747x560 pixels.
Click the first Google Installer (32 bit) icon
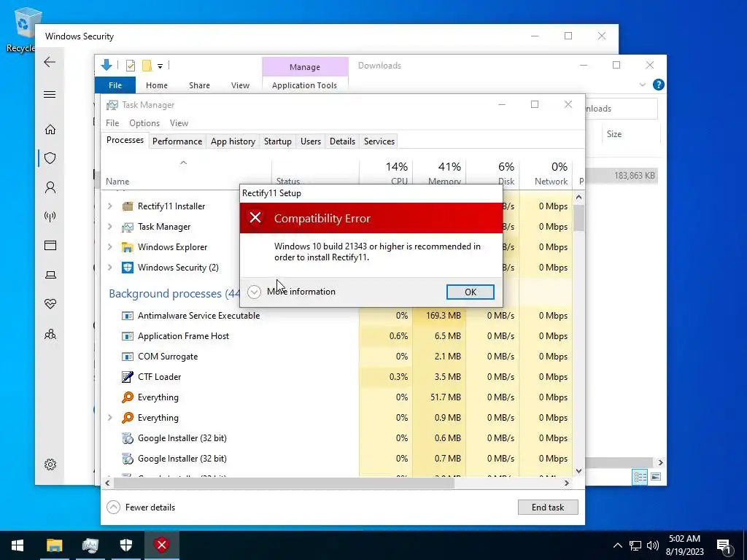point(127,438)
